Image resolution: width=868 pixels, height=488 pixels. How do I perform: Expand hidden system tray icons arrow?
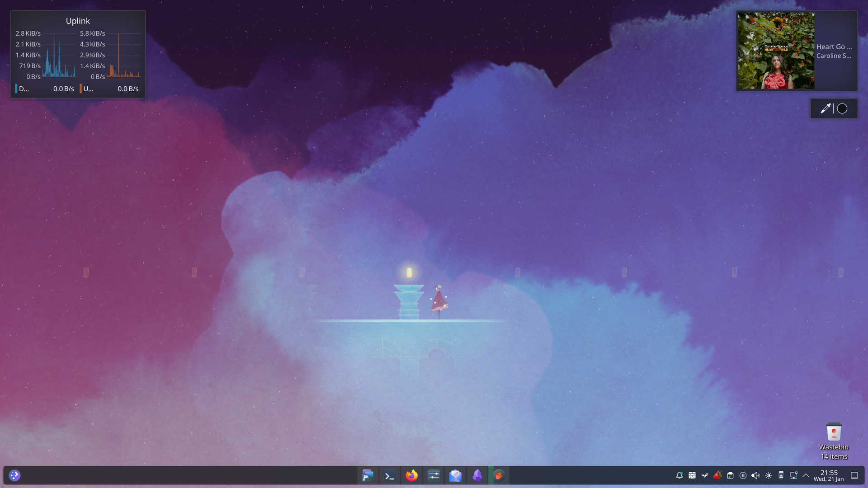pyautogui.click(x=806, y=475)
